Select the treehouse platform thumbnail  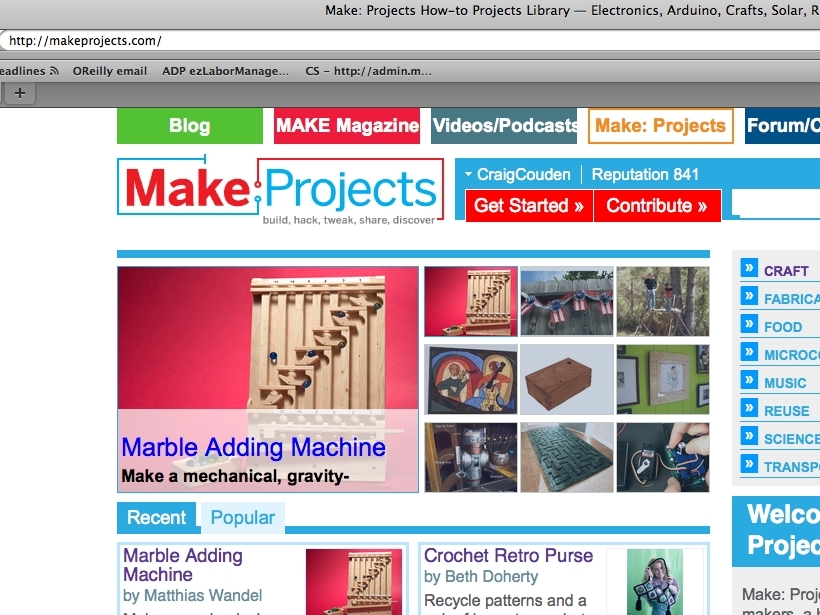pos(663,301)
